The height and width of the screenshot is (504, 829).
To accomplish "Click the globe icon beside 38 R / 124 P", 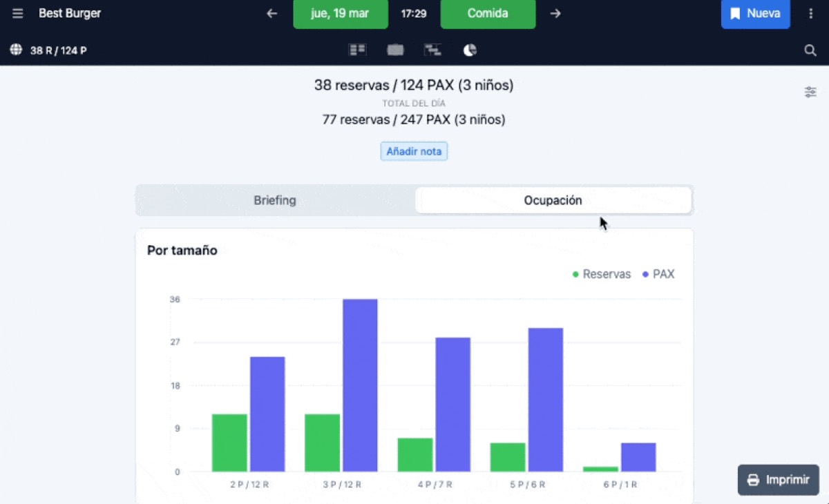I will (16, 50).
